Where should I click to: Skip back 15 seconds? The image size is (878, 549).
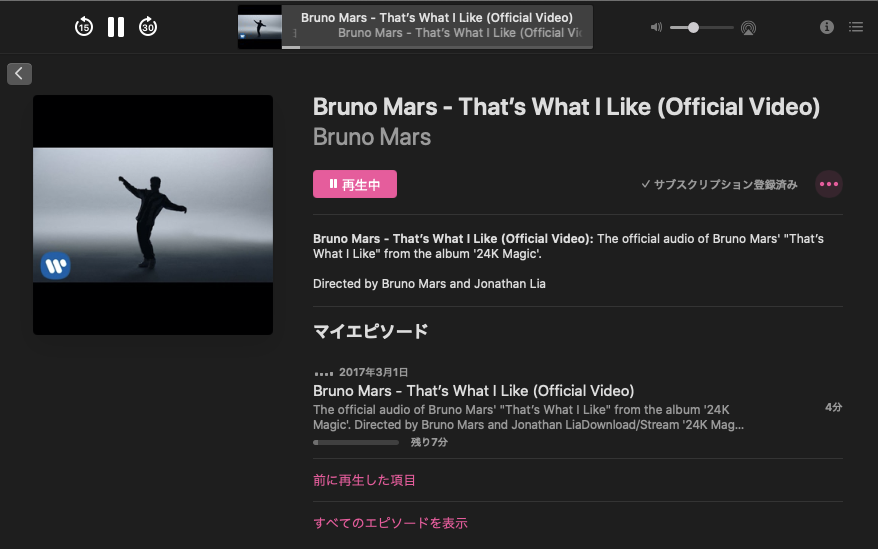tap(84, 26)
